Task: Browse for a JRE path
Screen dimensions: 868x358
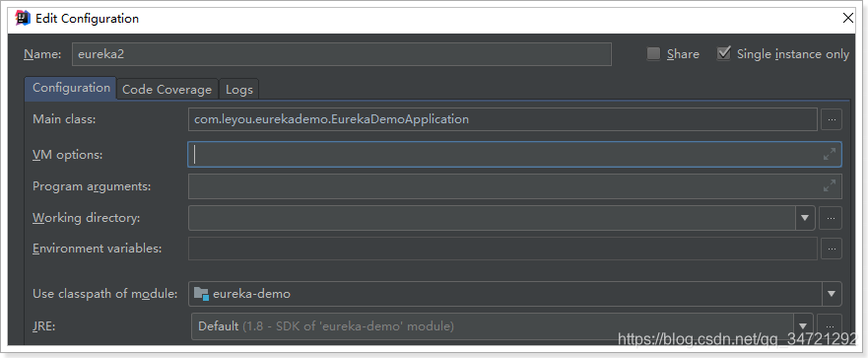Action: pos(831,325)
